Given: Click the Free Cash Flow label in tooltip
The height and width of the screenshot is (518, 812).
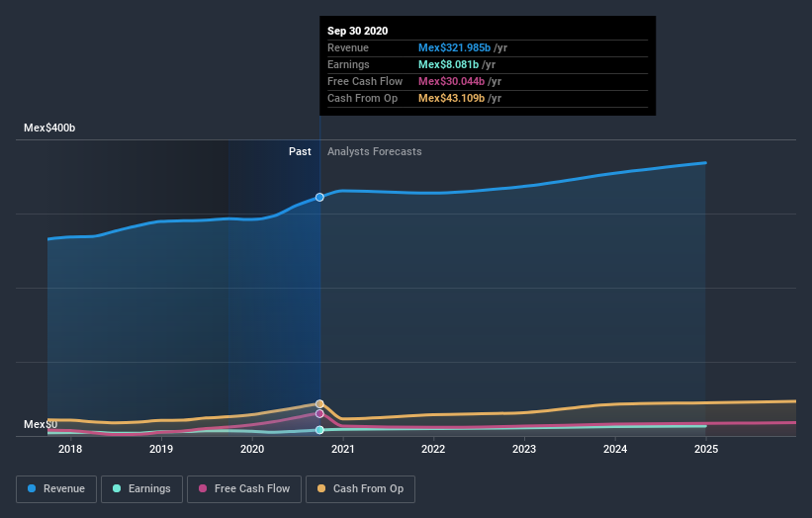Looking at the screenshot, I should coord(365,81).
